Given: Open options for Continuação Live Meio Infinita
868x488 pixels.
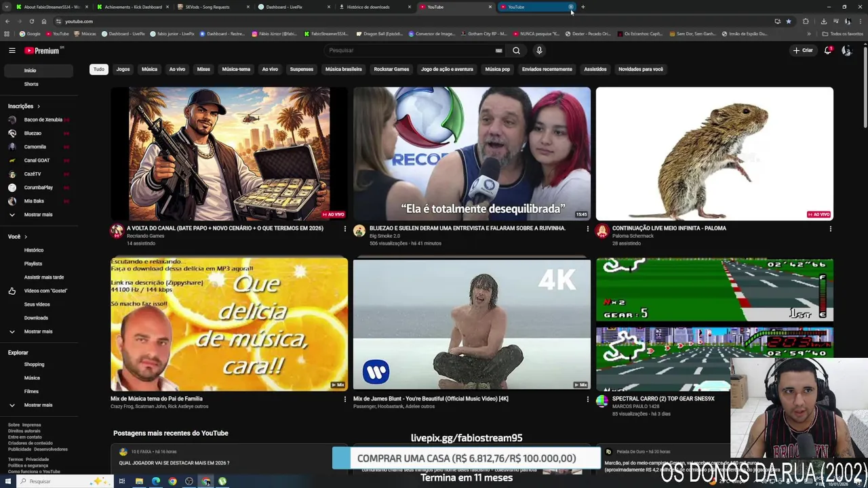Looking at the screenshot, I should (x=830, y=229).
